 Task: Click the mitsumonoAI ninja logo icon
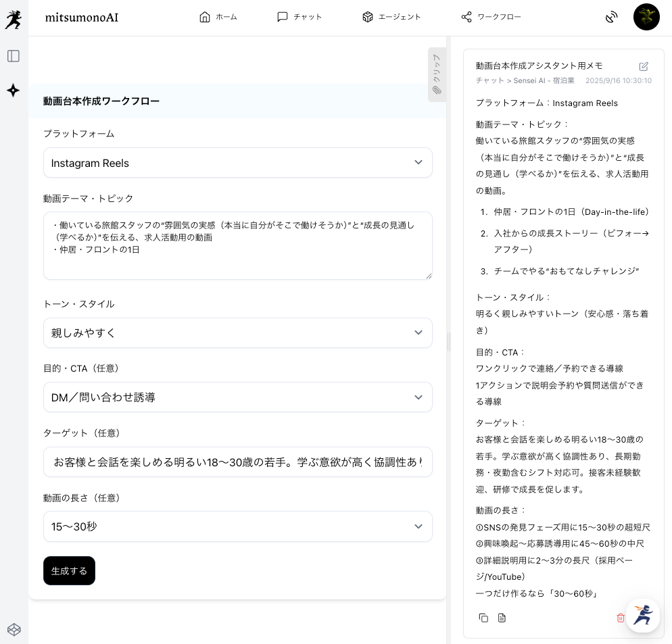13,19
